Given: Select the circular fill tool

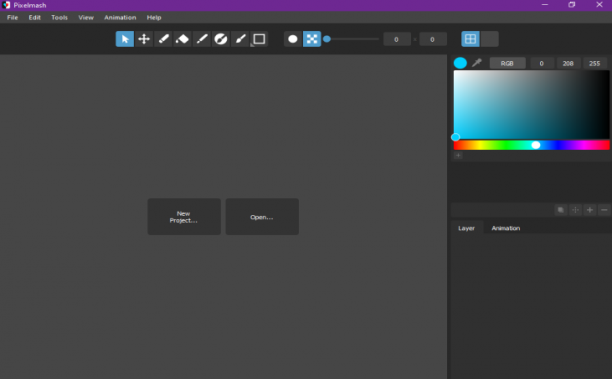Looking at the screenshot, I should [x=221, y=39].
